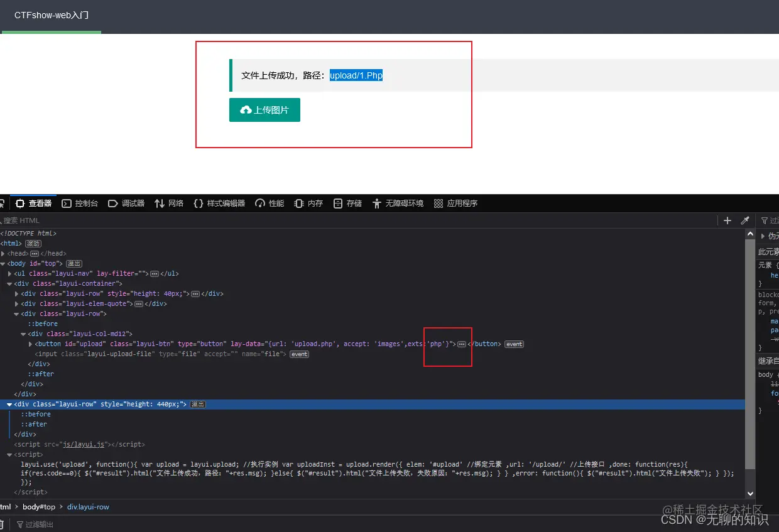Click the event badge on input element

(x=299, y=354)
